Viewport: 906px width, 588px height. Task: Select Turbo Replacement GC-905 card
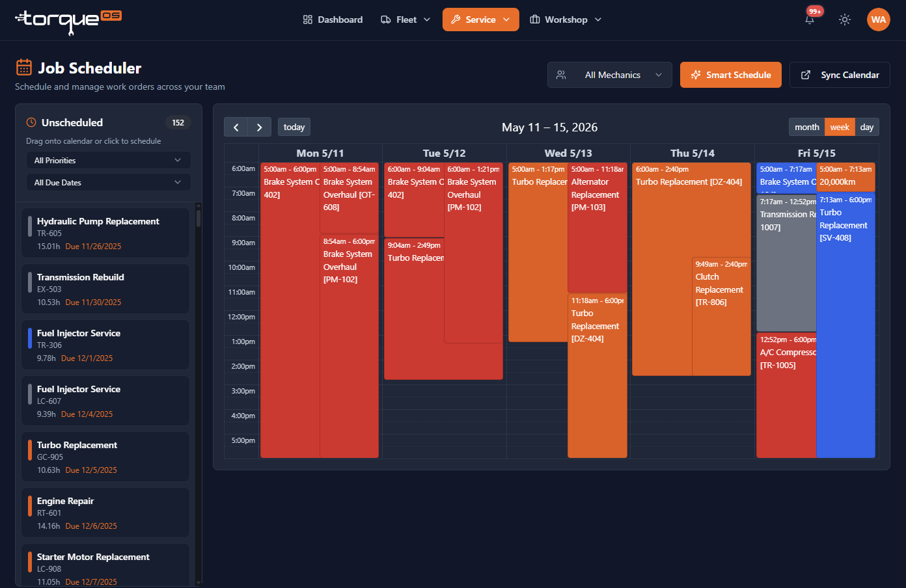(x=105, y=457)
